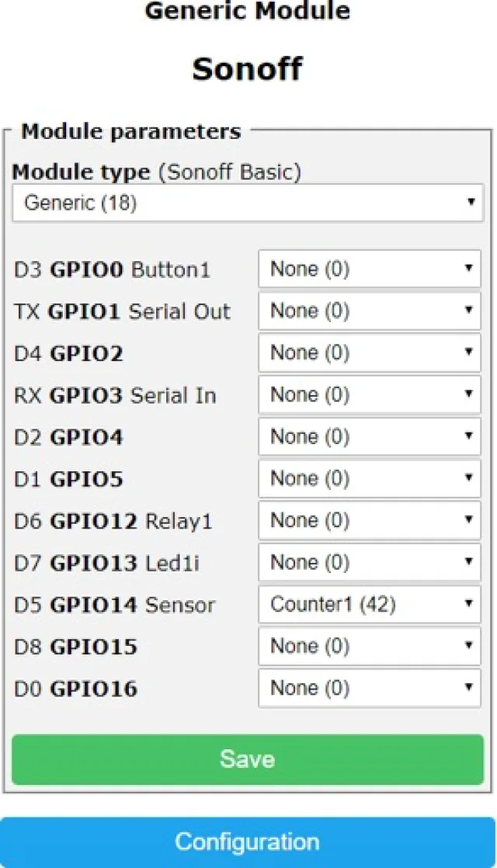Select the D1 GPIO5 dropdown
The height and width of the screenshot is (868, 497).
(370, 479)
